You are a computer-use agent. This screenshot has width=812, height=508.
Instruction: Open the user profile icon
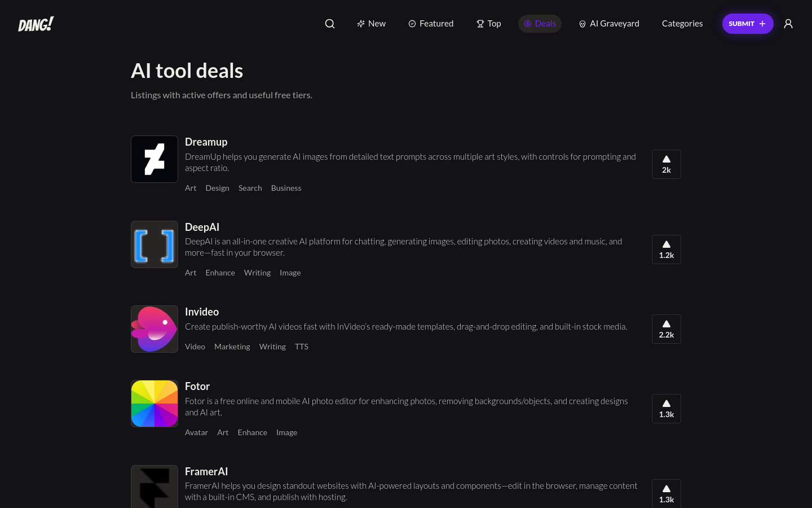click(788, 24)
